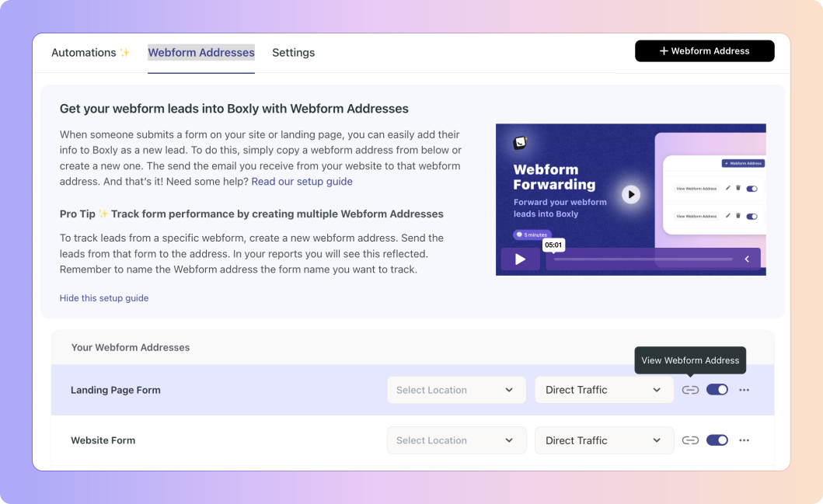The image size is (823, 504).
Task: Play the Webform Forwarding video center button
Action: click(x=631, y=195)
